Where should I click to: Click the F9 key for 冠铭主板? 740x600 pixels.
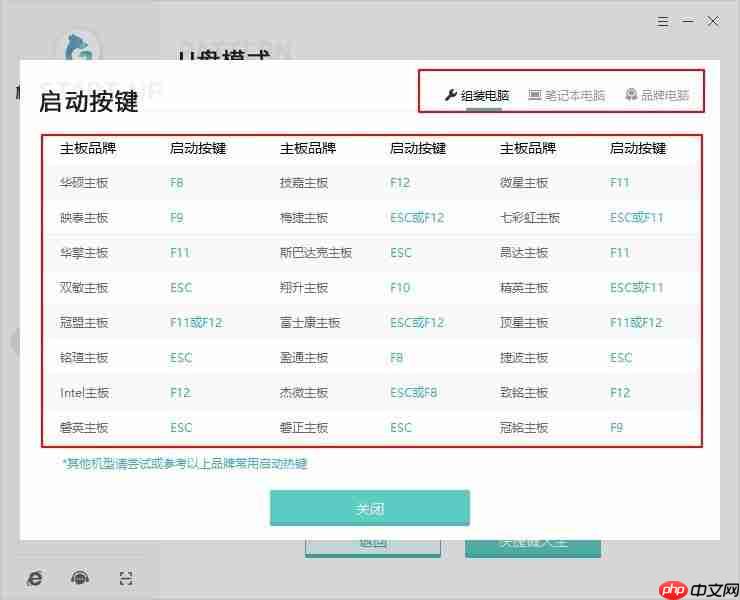(616, 427)
